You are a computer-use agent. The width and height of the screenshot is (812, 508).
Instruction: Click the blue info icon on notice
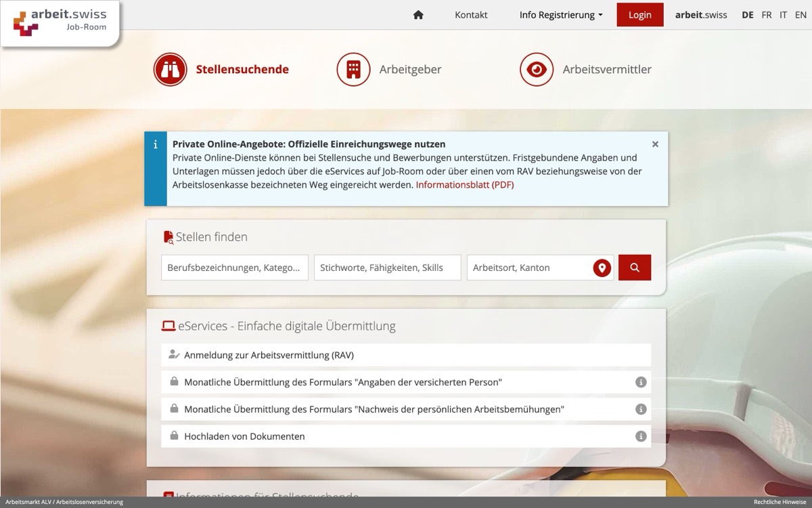156,144
